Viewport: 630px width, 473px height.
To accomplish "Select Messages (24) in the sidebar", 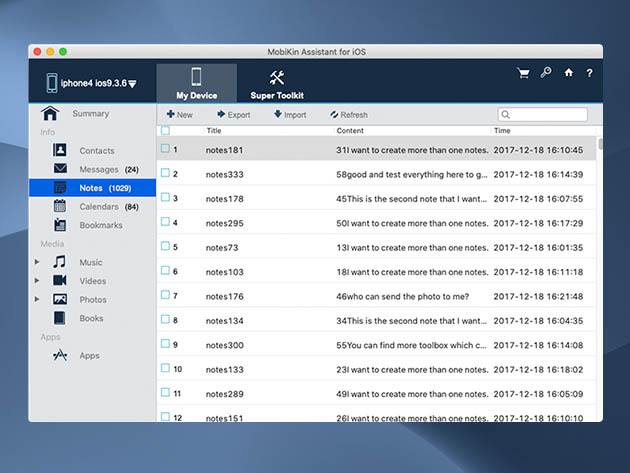I will point(109,170).
